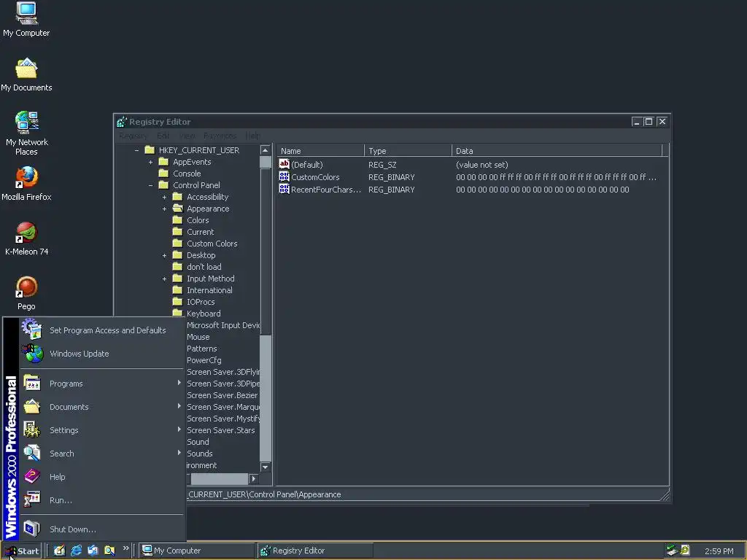
Task: Sort values by Type column header
Action: (408, 150)
